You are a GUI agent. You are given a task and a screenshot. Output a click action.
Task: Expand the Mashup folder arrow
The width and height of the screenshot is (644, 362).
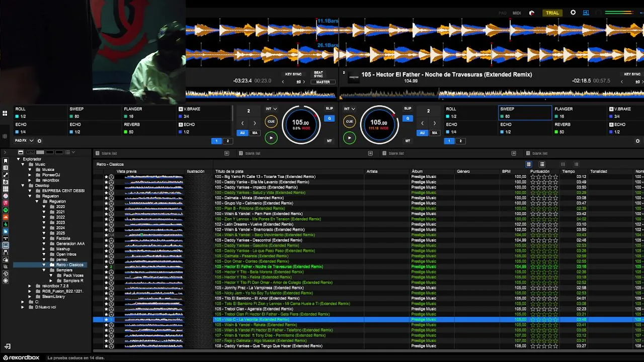(44, 249)
